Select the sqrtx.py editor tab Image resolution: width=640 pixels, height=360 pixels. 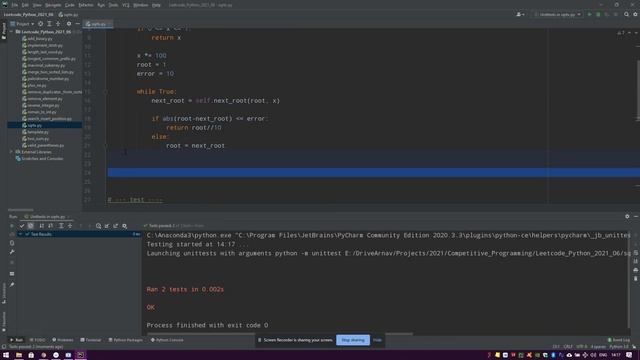97,24
